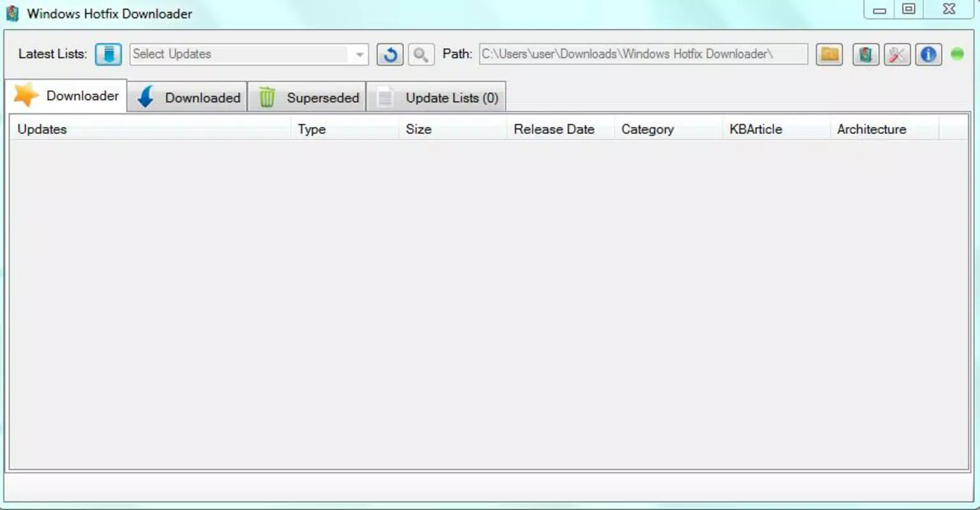The height and width of the screenshot is (510, 980).
Task: Click the app icon in the title bar
Action: coord(13,13)
